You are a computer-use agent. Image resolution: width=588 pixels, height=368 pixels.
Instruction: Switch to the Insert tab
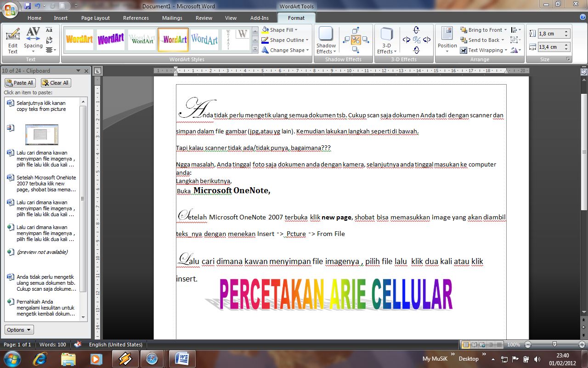click(x=61, y=18)
